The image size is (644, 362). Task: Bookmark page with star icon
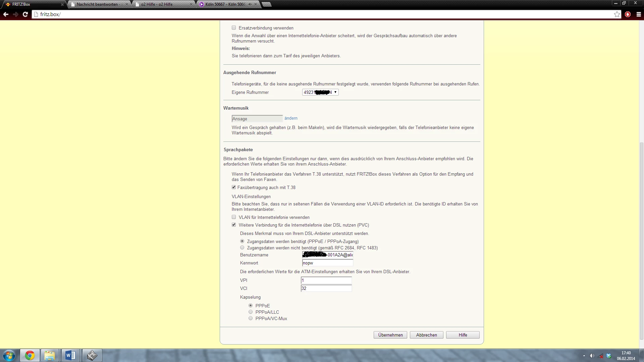point(617,14)
